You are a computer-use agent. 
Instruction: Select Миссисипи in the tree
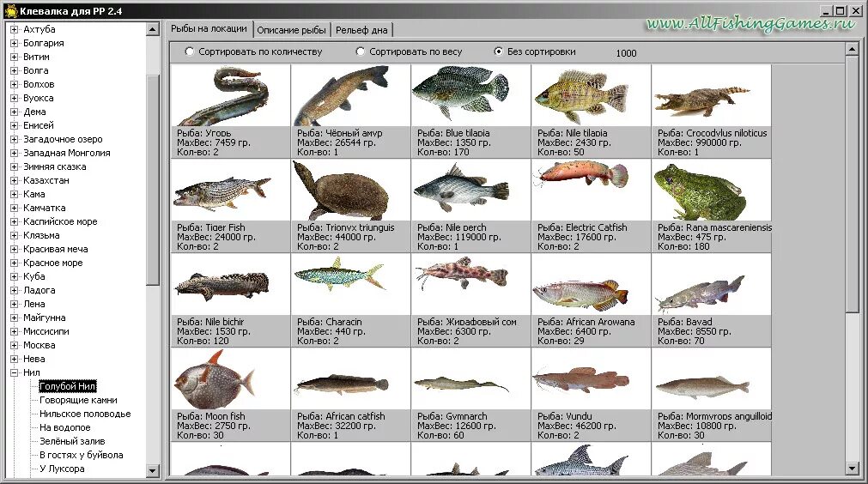pos(46,331)
